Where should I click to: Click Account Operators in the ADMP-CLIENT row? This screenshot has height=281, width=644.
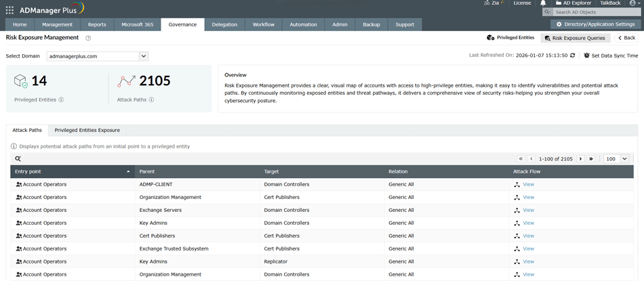coord(45,184)
